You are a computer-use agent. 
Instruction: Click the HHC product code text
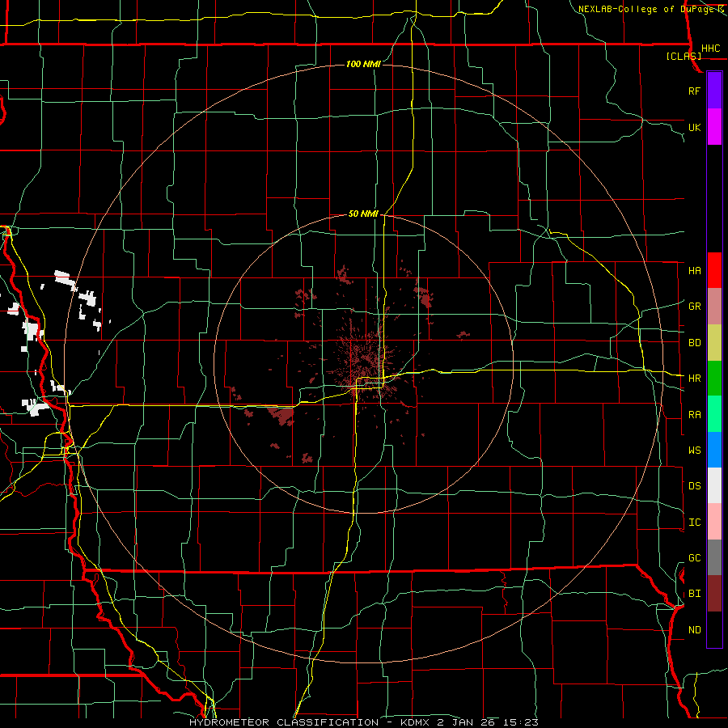710,49
